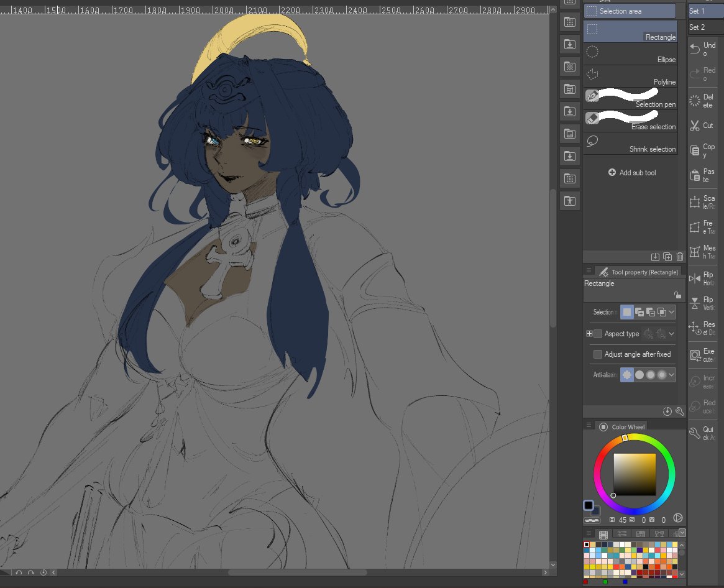Click Add sub tool button
This screenshot has width=724, height=588.
click(632, 173)
